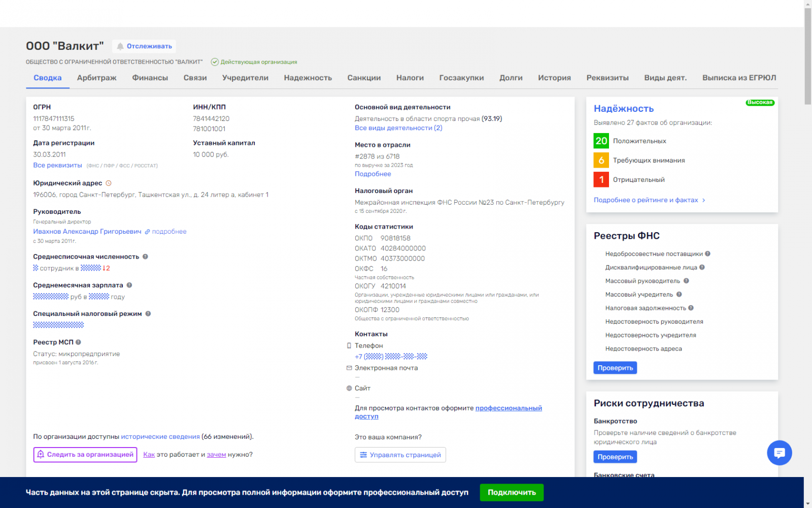This screenshot has height=508, width=812.
Task: Click the clock icon beside Юридический адрес
Action: pyautogui.click(x=108, y=183)
